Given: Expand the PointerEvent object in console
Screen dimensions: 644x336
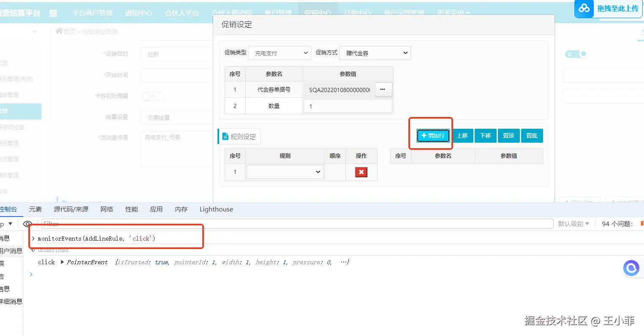Looking at the screenshot, I should 62,262.
